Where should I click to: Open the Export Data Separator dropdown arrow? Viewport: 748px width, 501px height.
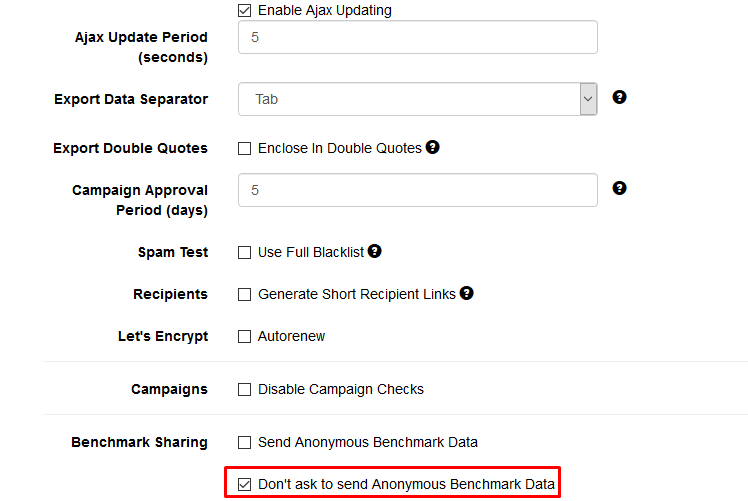[x=588, y=99]
